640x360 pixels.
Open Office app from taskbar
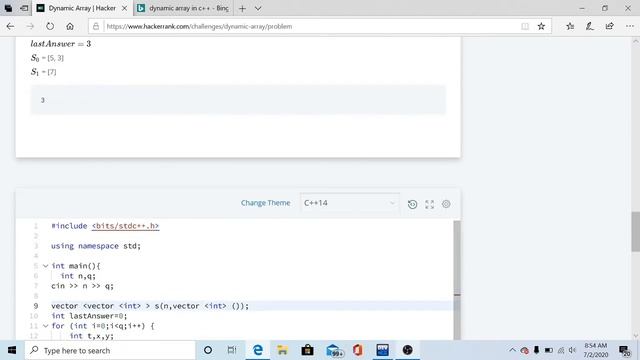click(x=358, y=350)
